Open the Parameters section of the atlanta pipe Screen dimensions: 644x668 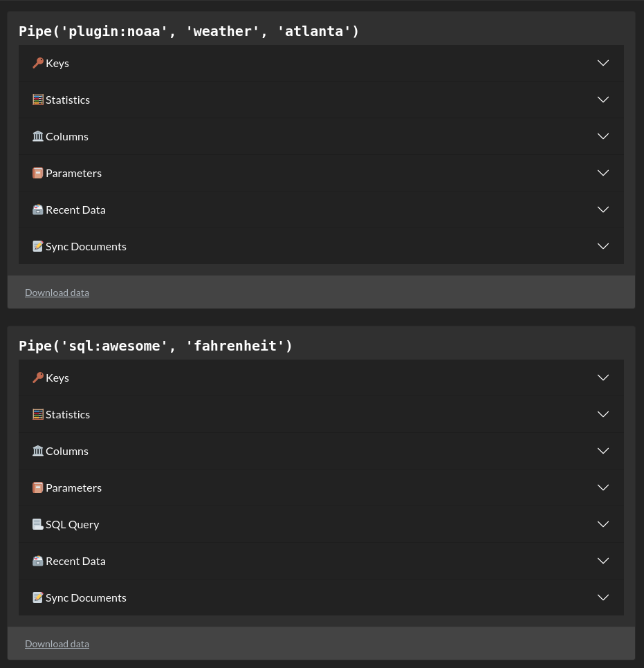(x=73, y=173)
